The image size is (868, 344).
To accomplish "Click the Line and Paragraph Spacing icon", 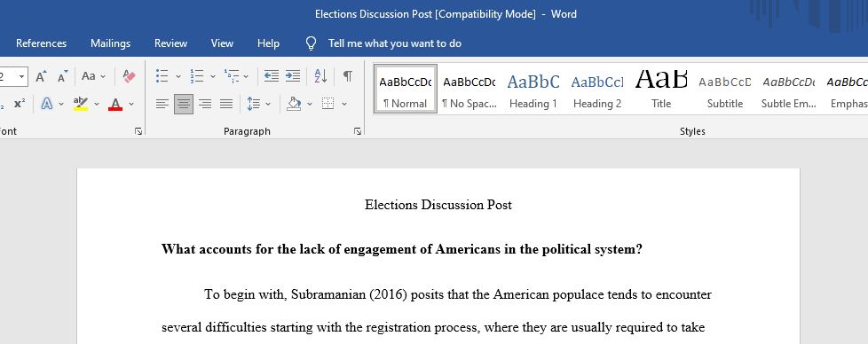I will [x=254, y=104].
